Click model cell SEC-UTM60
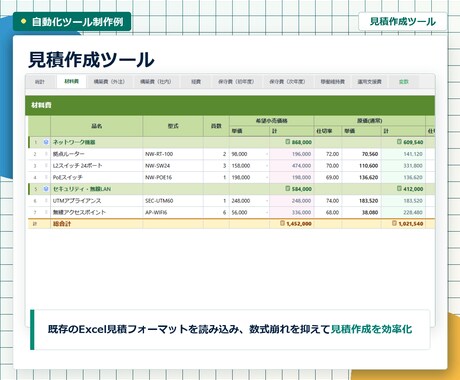Viewport: 460px width, 380px height. (x=173, y=201)
